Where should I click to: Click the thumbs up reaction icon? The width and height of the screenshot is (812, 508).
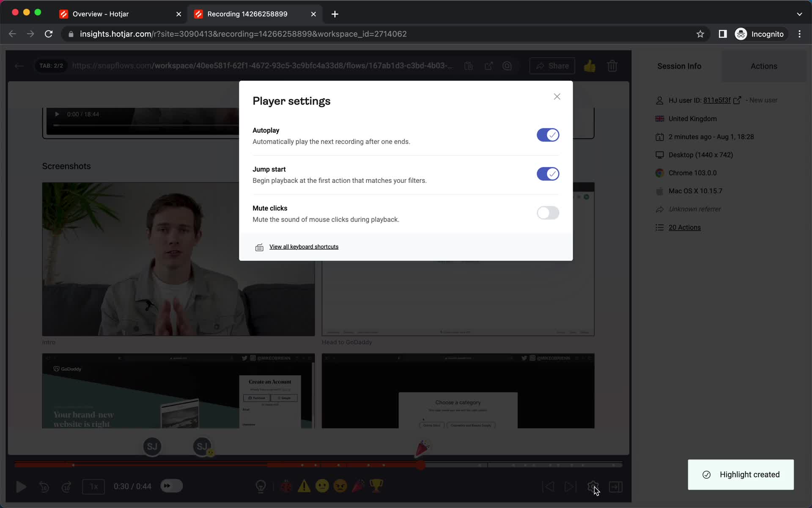[589, 65]
